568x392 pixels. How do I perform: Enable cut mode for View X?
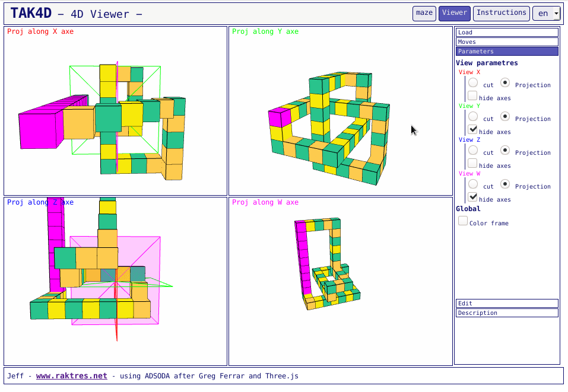pos(472,82)
